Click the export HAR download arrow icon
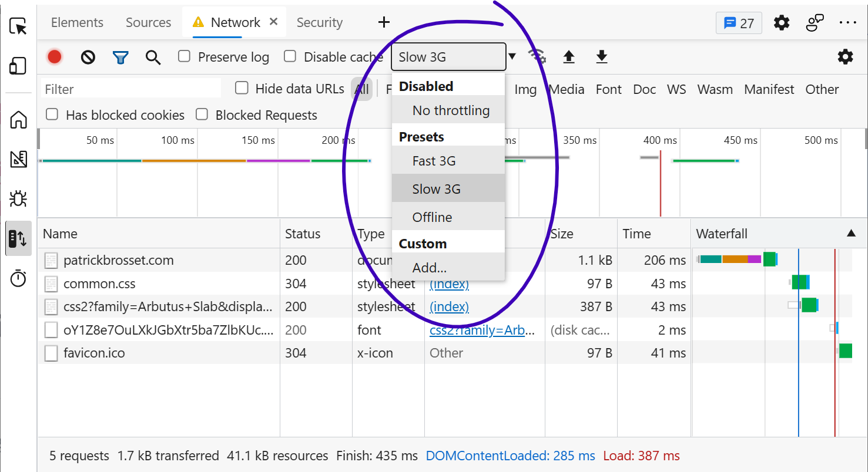 coord(601,57)
